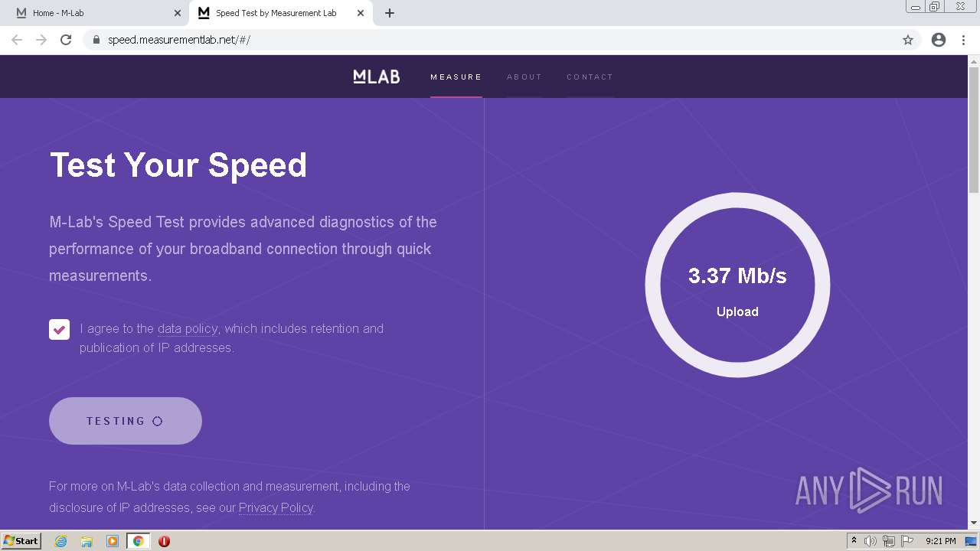The width and height of the screenshot is (980, 551).
Task: Open the data policy link
Action: click(188, 328)
